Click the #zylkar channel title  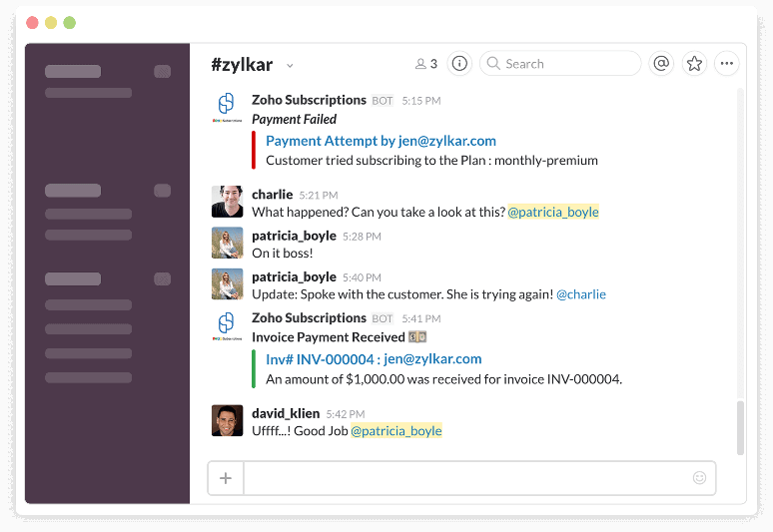(x=242, y=65)
